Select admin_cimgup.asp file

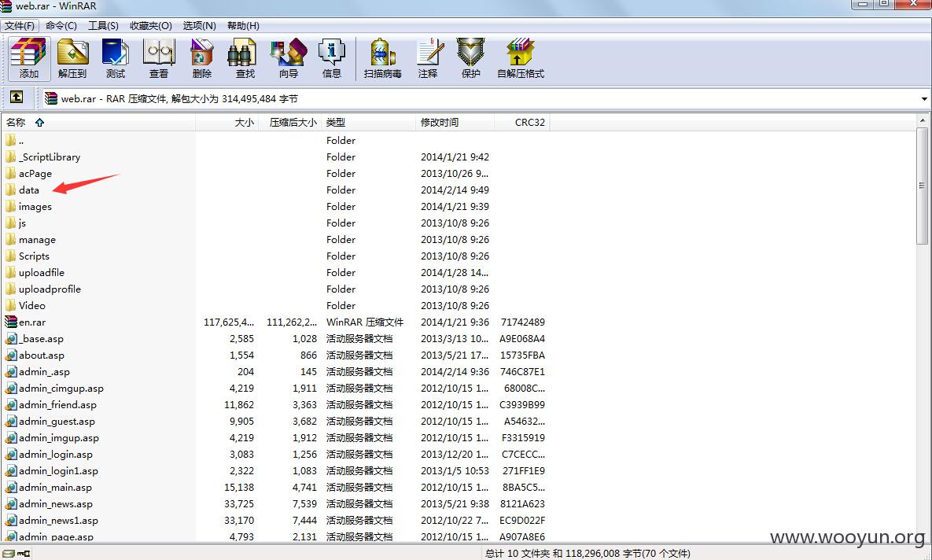tap(61, 389)
